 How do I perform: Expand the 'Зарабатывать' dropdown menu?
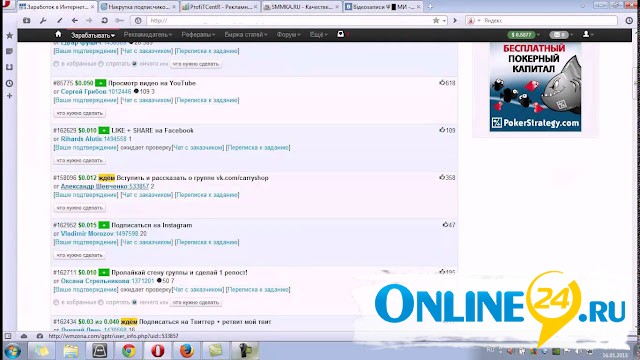93,36
